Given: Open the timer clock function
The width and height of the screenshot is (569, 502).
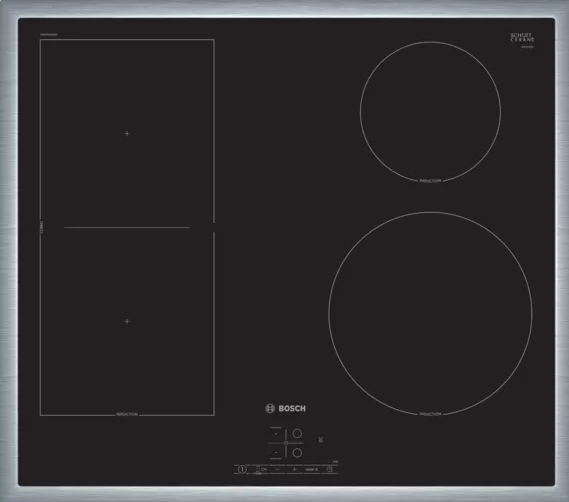Looking at the screenshot, I should coord(329,469).
